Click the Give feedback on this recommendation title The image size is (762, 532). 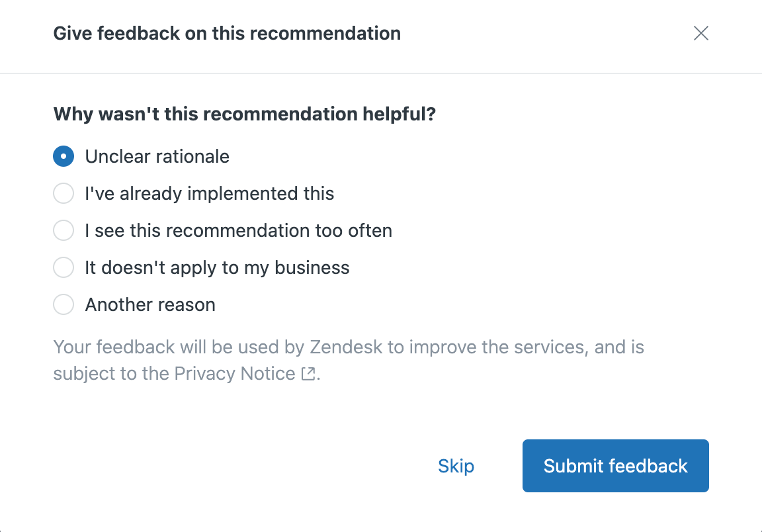(x=227, y=34)
